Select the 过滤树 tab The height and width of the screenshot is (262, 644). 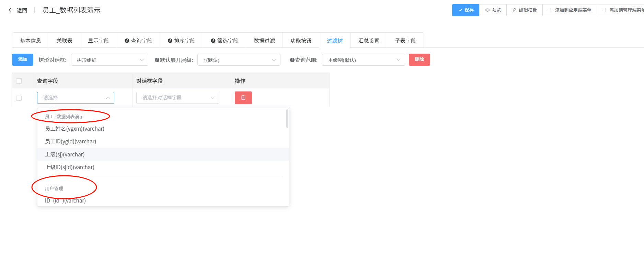click(335, 41)
